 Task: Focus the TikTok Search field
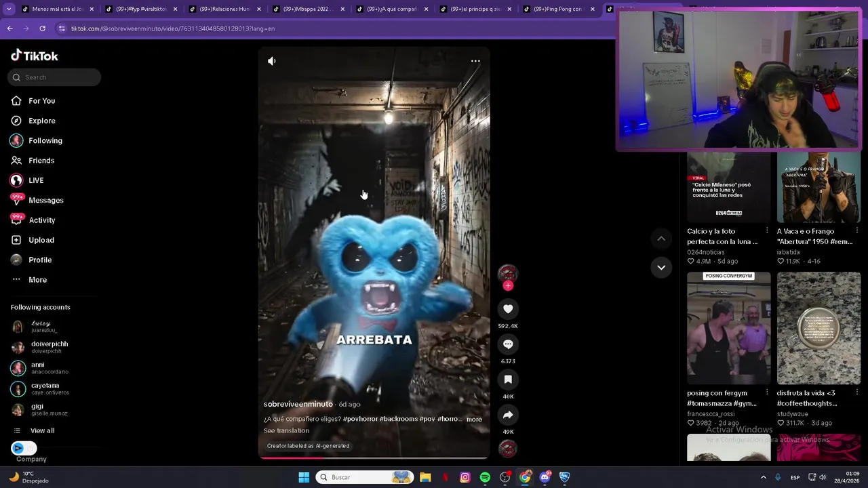(x=54, y=77)
